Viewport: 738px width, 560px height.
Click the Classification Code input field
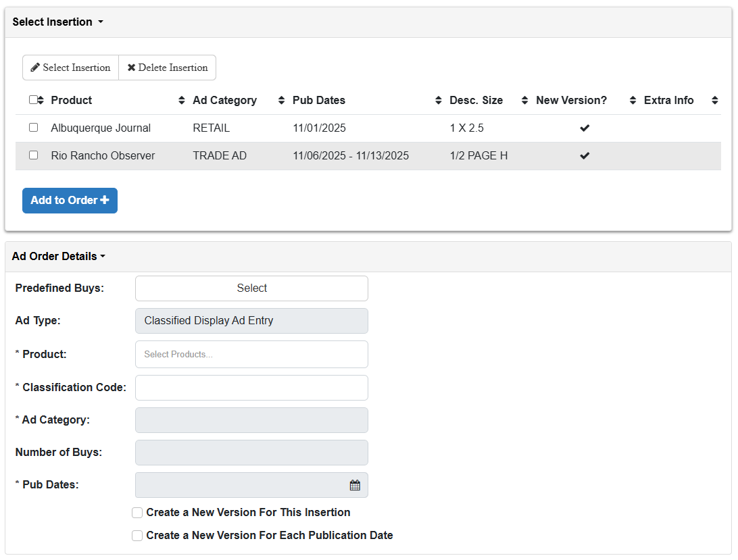(x=251, y=388)
